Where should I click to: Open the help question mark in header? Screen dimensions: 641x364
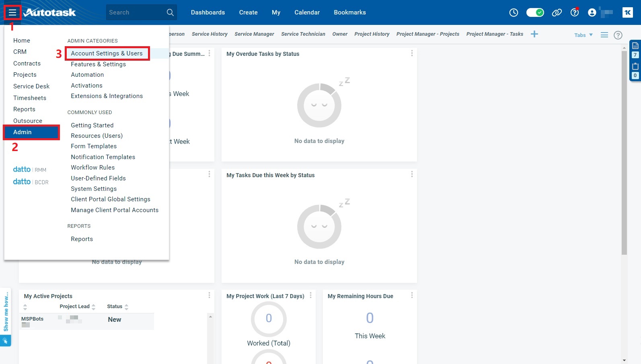click(575, 12)
